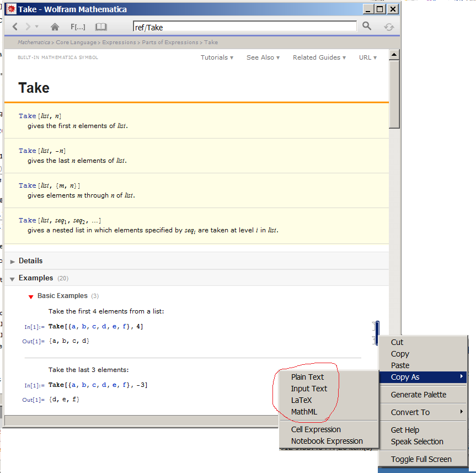Copy as Input Text
This screenshot has height=473, width=476.
[329, 389]
